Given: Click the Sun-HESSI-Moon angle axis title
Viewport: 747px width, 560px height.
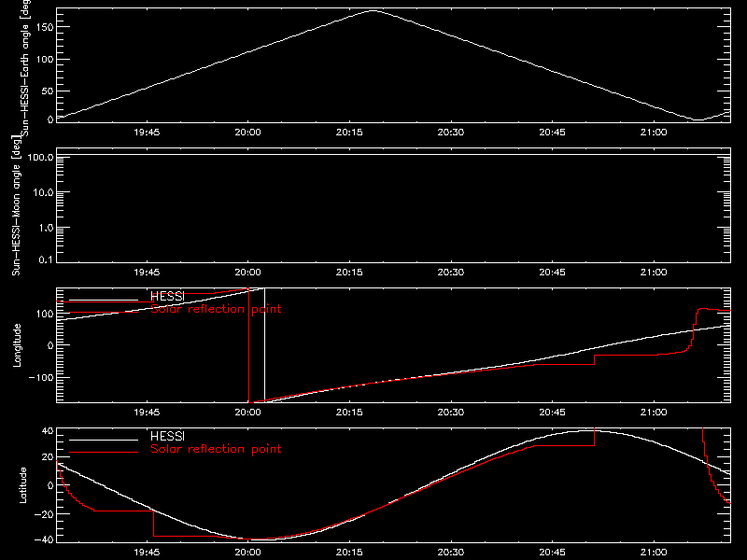Looking at the screenshot, I should (16, 205).
